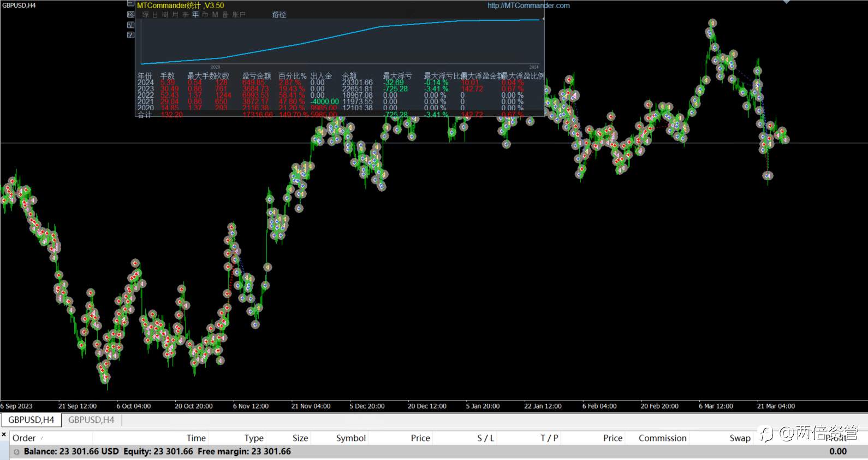Sort the terminal by Time column
The width and height of the screenshot is (868, 460).
[196, 438]
